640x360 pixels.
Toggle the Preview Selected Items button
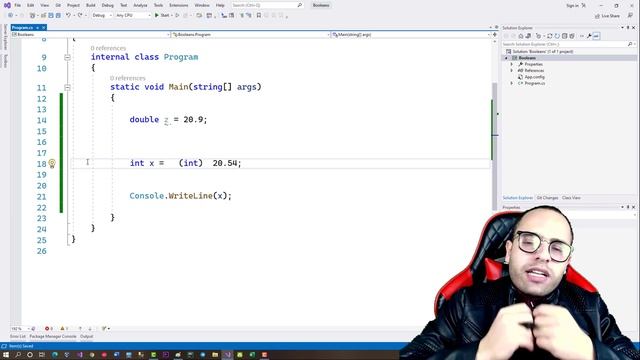596,36
